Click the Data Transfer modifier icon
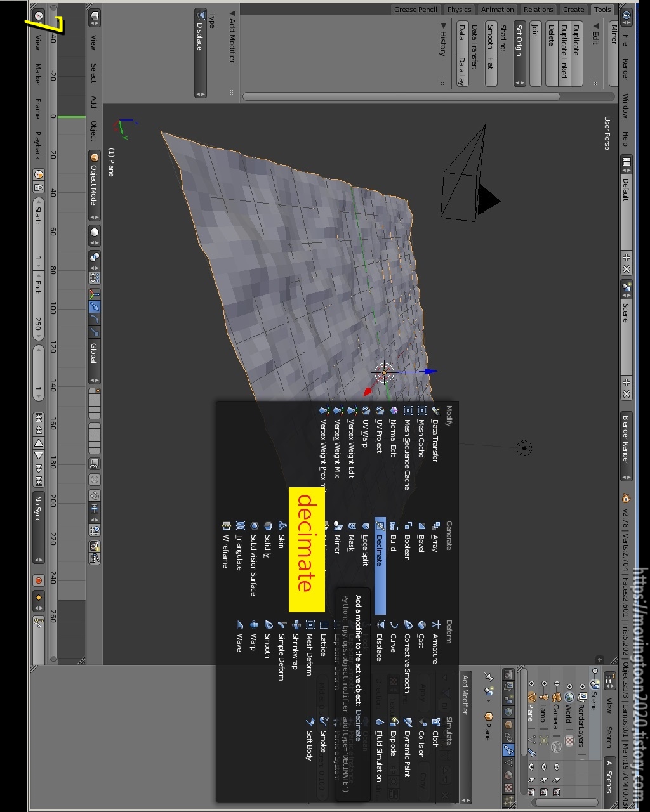Screen dimensions: 650x812 pyautogui.click(x=435, y=410)
